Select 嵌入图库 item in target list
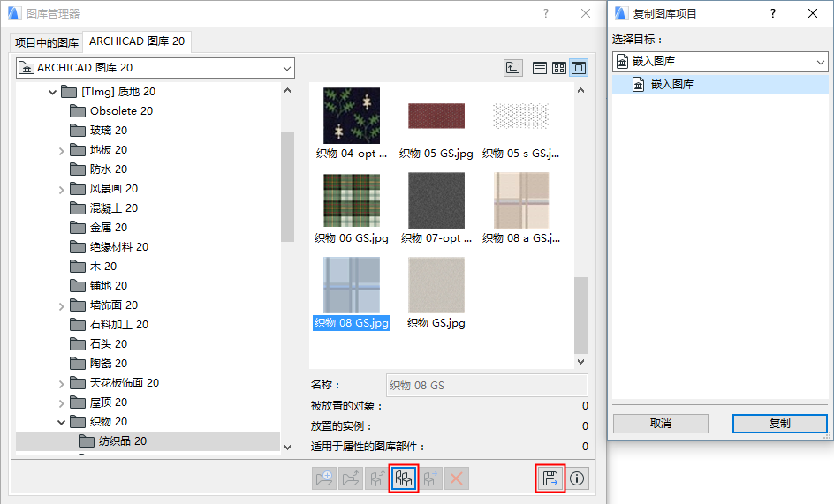The height and width of the screenshot is (504, 834). pos(720,85)
